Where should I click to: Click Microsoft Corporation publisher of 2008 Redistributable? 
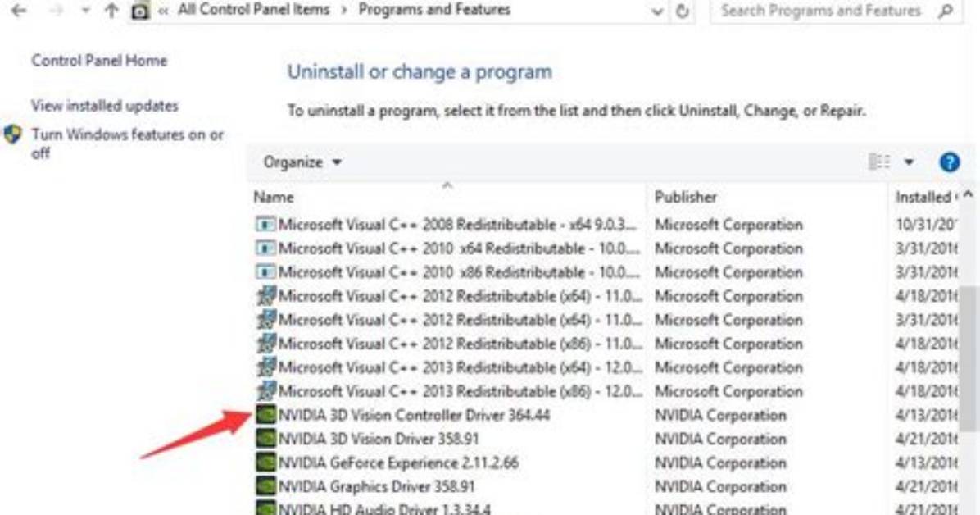click(x=728, y=224)
